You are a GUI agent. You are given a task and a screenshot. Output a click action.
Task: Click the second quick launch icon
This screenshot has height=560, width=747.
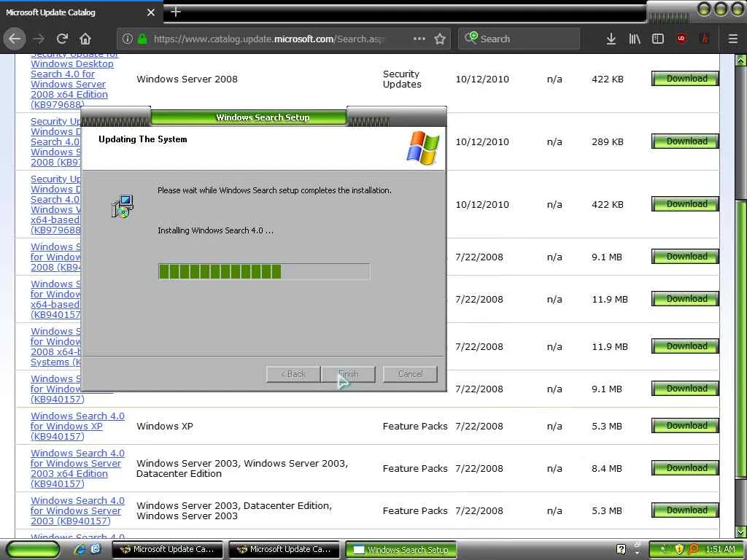[96, 550]
